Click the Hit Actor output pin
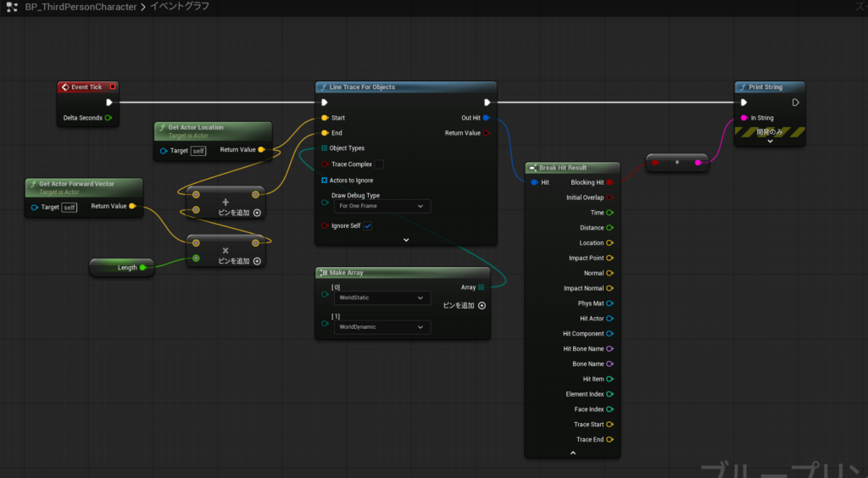The height and width of the screenshot is (478, 868). tap(609, 319)
